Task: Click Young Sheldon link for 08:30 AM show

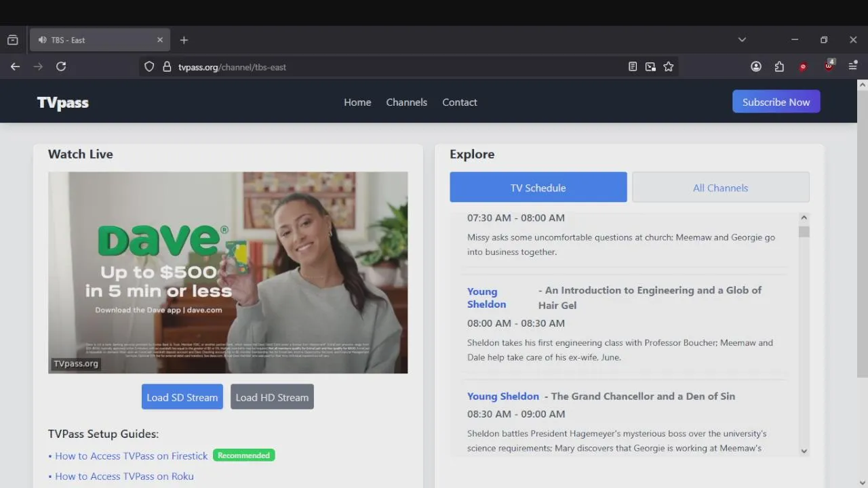Action: click(x=503, y=396)
